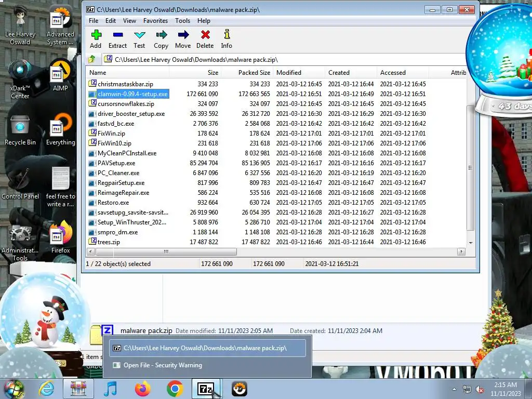532x399 pixels.
Task: Show hidden system tray icons arrow
Action: 454,389
